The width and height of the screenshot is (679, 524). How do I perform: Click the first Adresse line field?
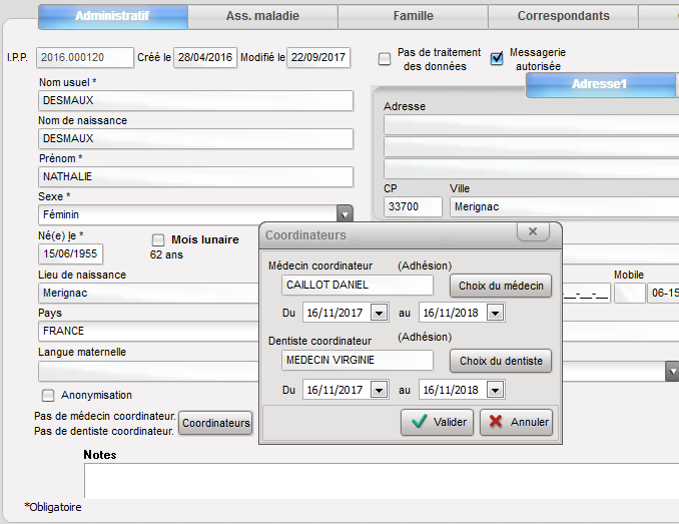click(531, 125)
